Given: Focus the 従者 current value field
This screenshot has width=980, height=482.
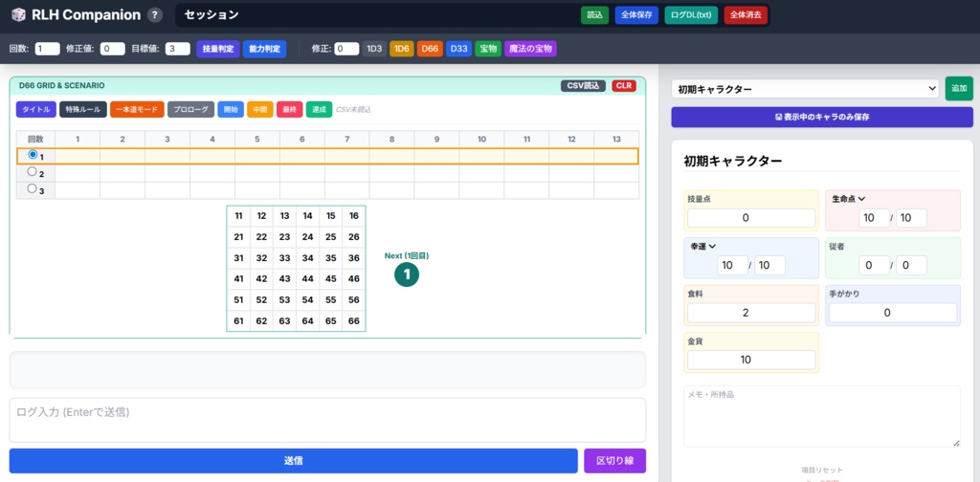Looking at the screenshot, I should pos(874,265).
